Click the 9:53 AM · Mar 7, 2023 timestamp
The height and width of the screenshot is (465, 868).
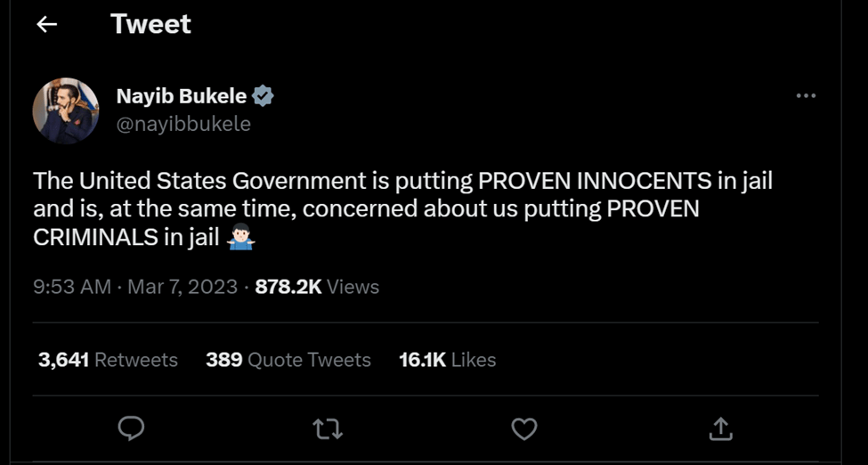[x=135, y=287]
